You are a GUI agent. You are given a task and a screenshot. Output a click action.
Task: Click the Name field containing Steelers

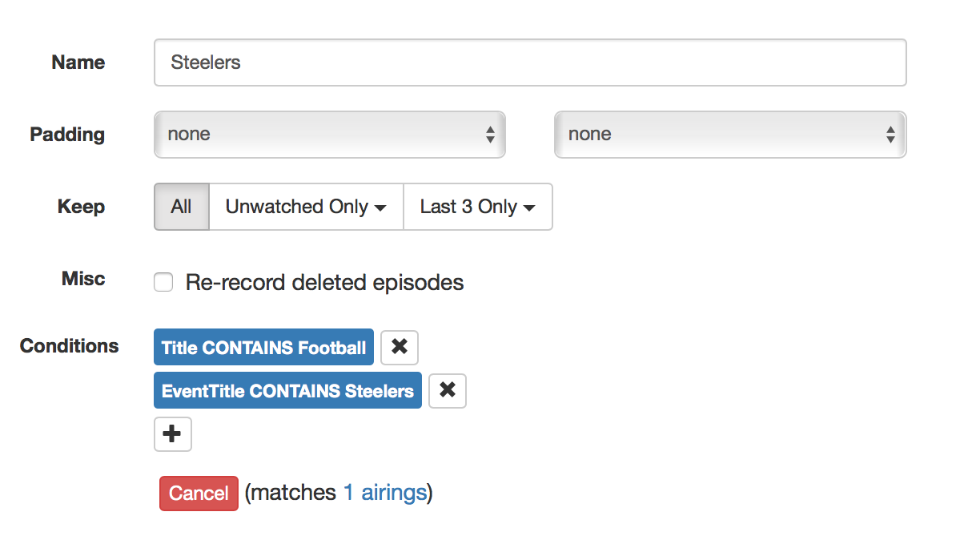click(529, 62)
